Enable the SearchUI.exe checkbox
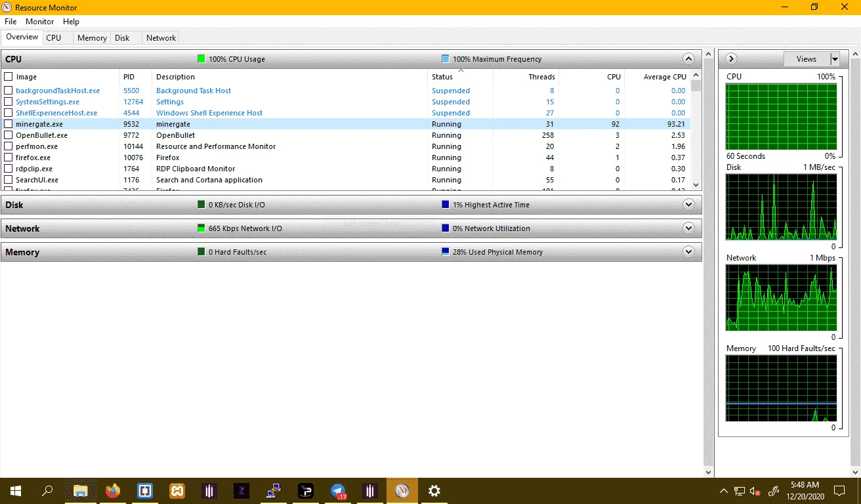The image size is (861, 504). click(x=9, y=180)
